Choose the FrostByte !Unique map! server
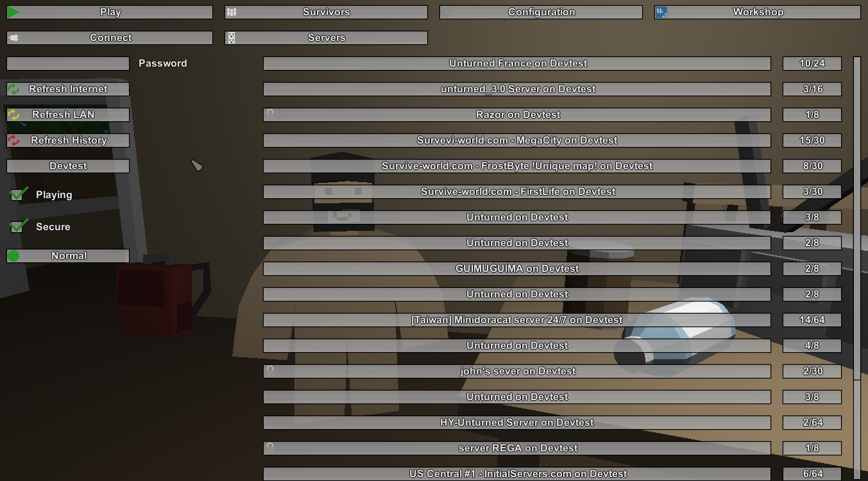Screen dimensions: 868x481 (x=517, y=166)
